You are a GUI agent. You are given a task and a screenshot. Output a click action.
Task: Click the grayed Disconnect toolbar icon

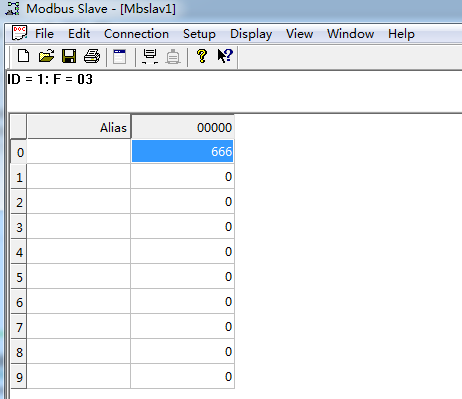click(173, 56)
